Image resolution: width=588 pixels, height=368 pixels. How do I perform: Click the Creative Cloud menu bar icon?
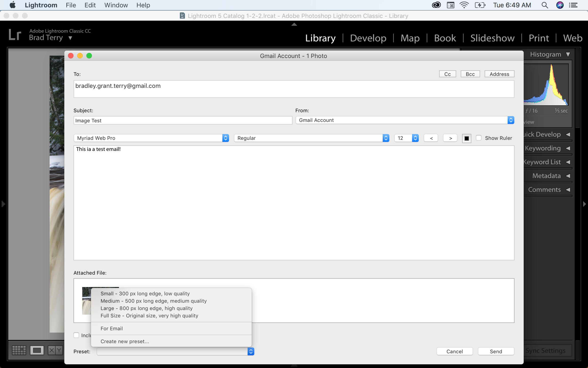point(436,5)
